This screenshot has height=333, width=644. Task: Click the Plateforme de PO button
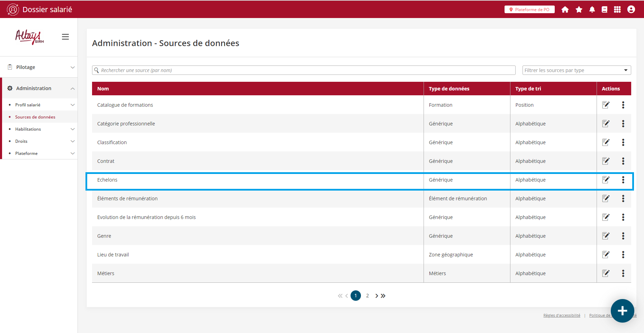pyautogui.click(x=529, y=10)
